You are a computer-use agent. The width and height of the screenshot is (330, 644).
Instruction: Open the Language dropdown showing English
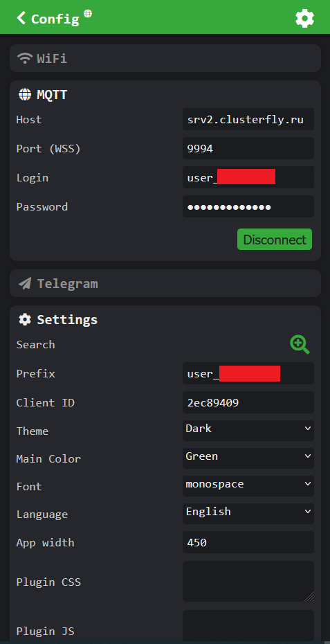click(x=248, y=513)
